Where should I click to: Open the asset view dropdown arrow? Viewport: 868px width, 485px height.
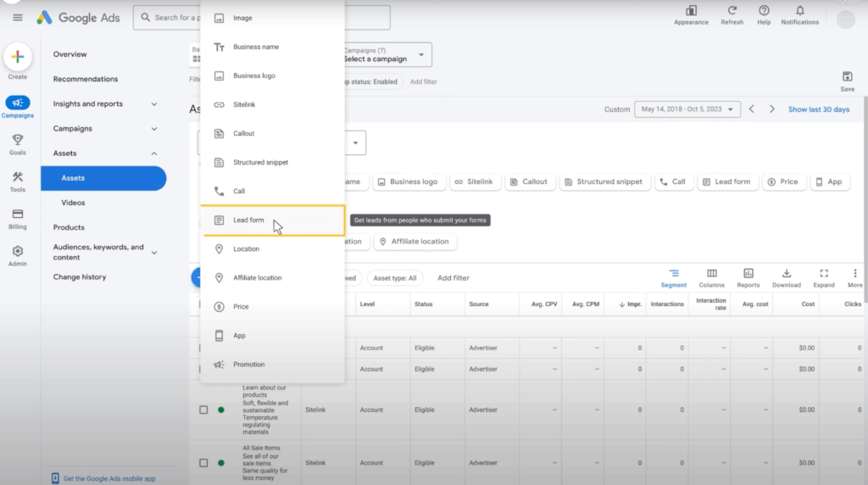355,142
